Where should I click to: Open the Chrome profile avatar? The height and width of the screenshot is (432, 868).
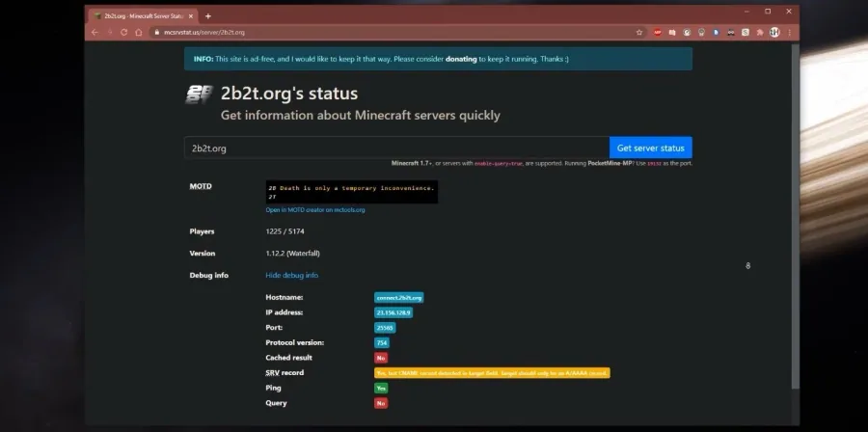pyautogui.click(x=774, y=32)
